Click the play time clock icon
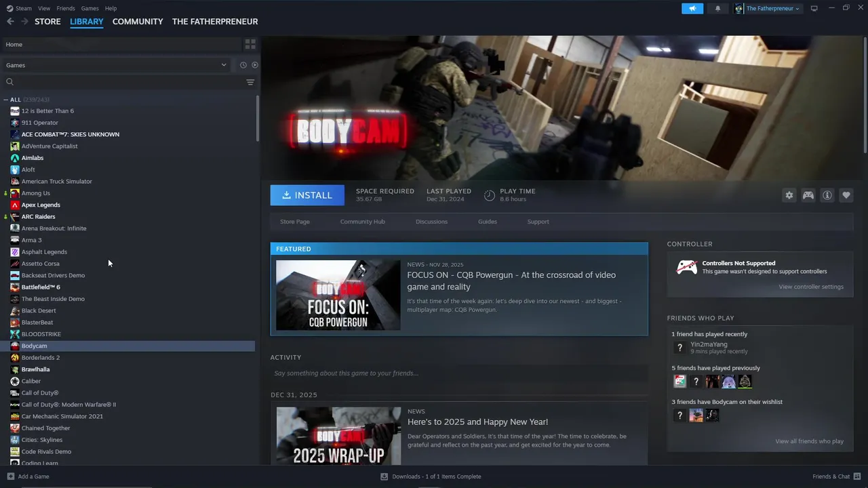 click(489, 195)
